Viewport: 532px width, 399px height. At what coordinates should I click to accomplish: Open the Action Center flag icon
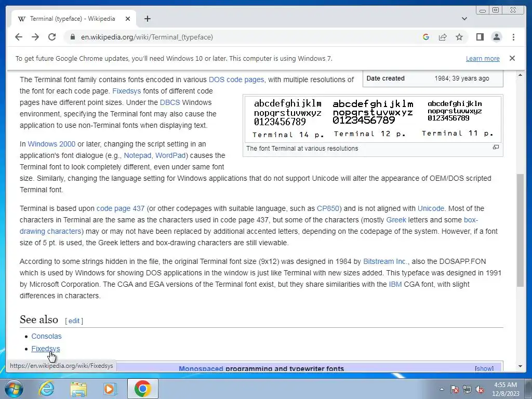tap(455, 390)
